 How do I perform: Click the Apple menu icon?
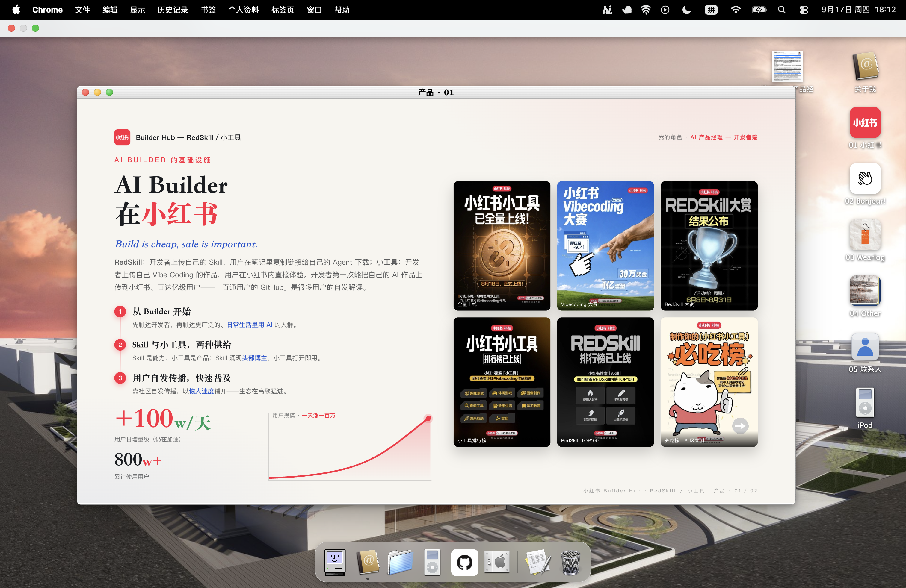click(16, 10)
